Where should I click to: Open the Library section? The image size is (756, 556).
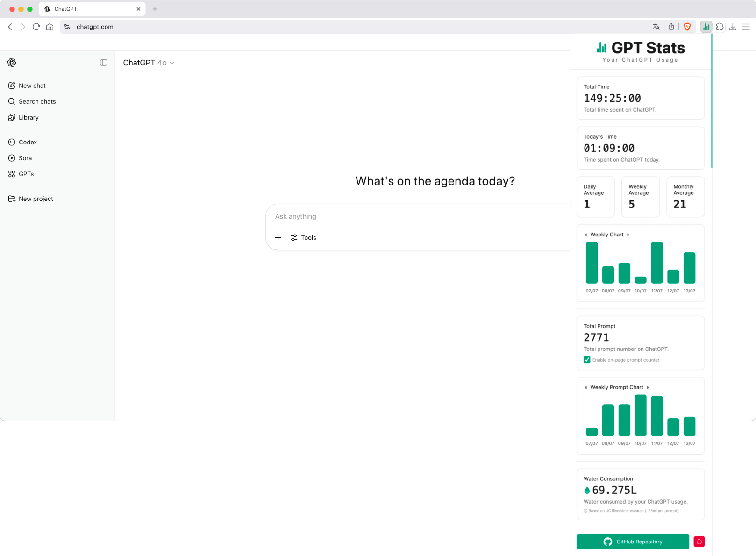coord(29,117)
